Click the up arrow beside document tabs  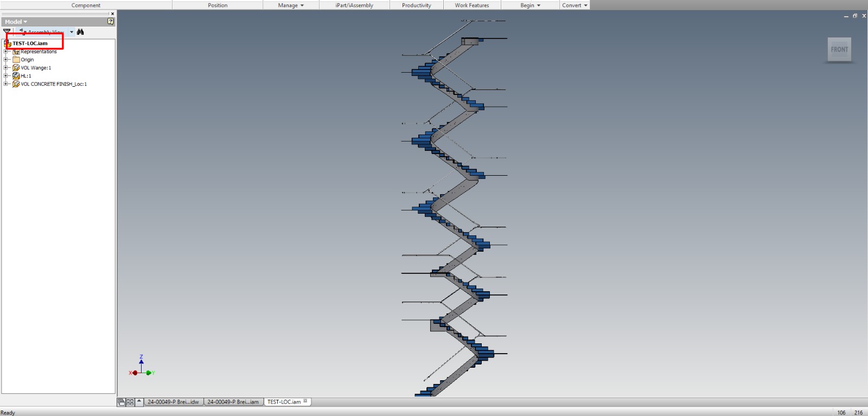[x=139, y=401]
